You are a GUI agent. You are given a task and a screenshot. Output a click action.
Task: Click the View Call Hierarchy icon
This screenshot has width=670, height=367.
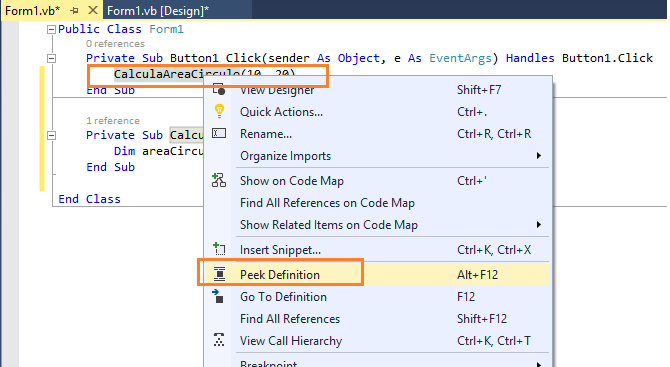tap(219, 340)
